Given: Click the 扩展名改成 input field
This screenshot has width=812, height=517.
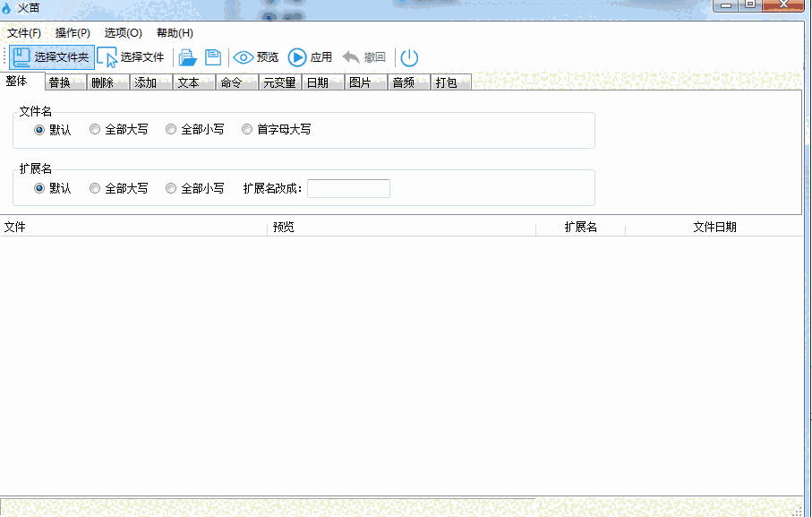Looking at the screenshot, I should click(x=348, y=188).
